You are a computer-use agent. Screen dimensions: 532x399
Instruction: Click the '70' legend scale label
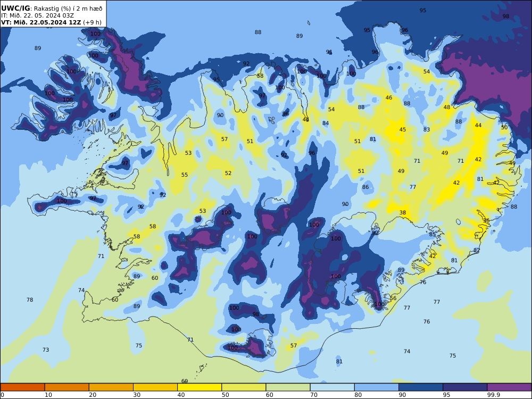tap(314, 395)
